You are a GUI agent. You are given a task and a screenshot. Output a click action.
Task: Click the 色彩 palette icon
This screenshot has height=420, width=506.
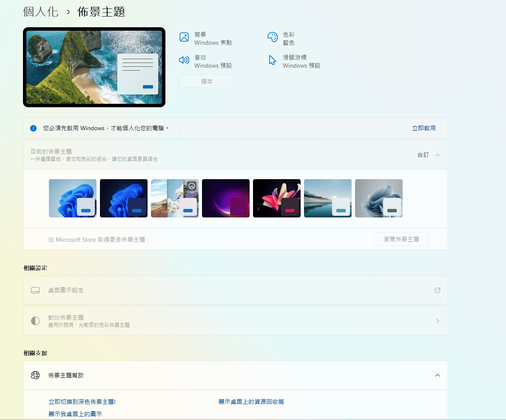(x=272, y=37)
